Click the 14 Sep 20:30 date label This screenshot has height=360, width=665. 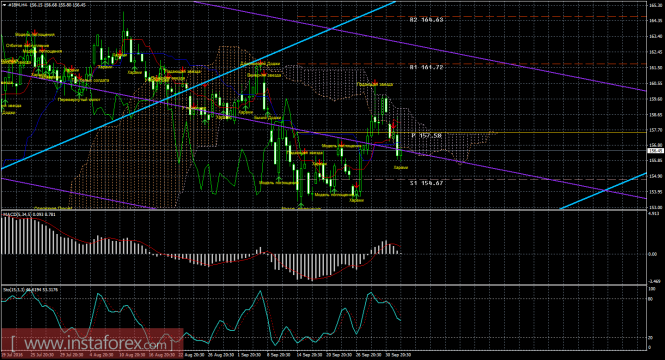point(309,354)
